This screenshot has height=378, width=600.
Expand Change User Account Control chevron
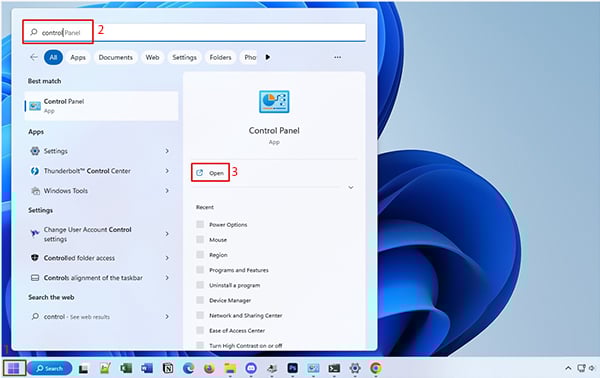pos(167,234)
